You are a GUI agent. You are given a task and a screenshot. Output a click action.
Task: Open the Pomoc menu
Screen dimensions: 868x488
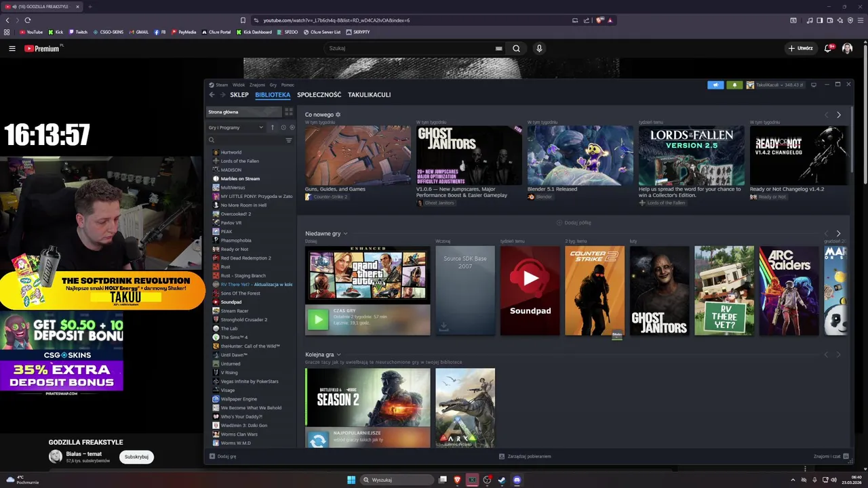point(288,85)
